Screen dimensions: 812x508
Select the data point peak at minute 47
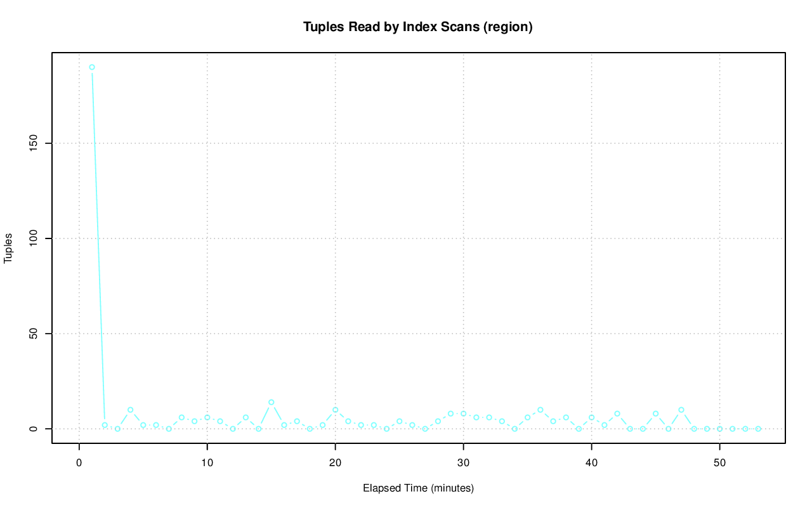pos(681,410)
